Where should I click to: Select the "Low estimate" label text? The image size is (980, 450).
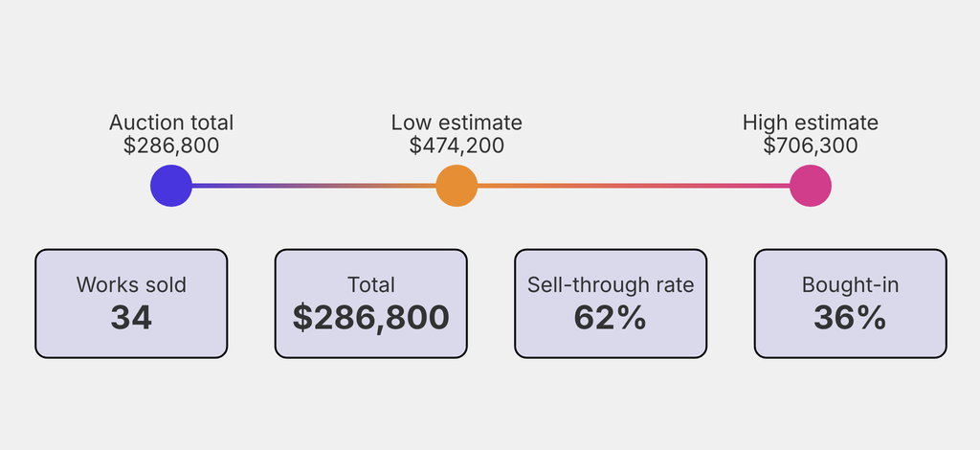click(x=457, y=123)
